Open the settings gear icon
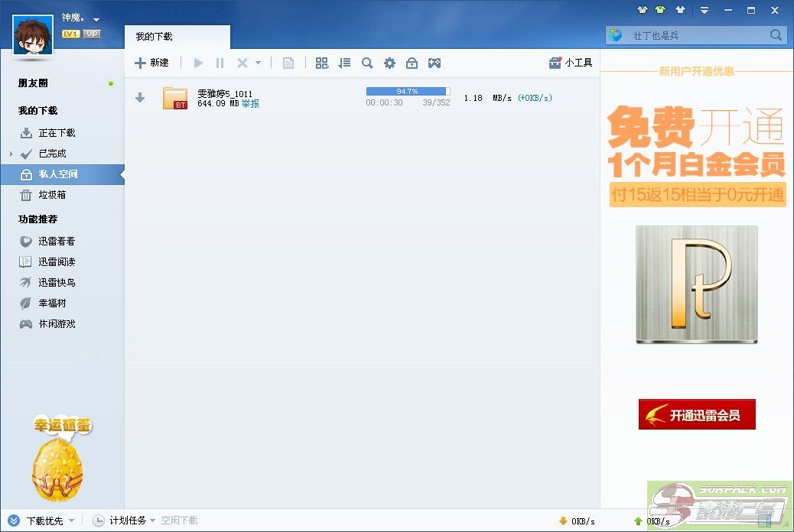This screenshot has width=794, height=532. tap(389, 63)
